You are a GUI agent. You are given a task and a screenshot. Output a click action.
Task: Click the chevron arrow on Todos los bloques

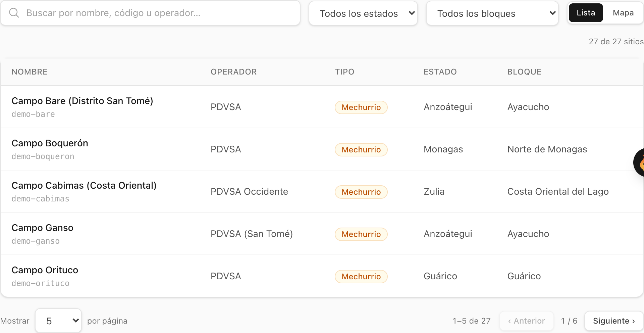coord(552,13)
